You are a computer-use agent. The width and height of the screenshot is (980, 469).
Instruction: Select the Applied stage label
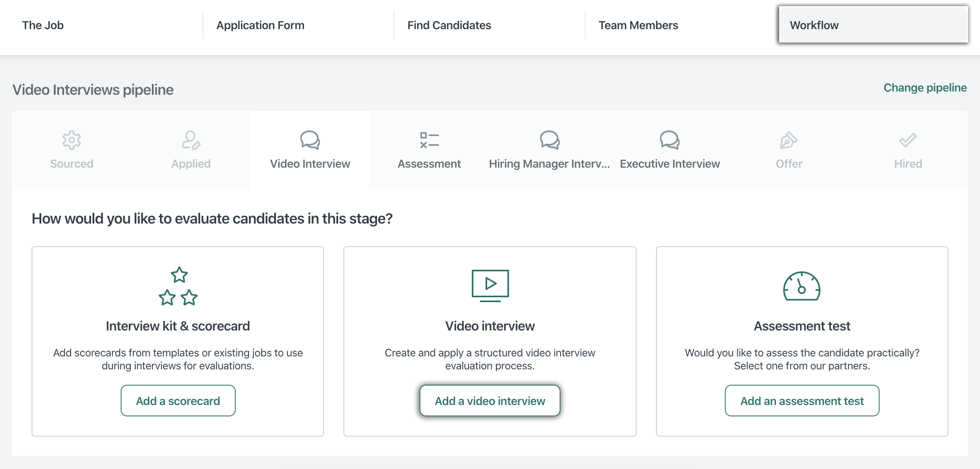click(x=191, y=164)
